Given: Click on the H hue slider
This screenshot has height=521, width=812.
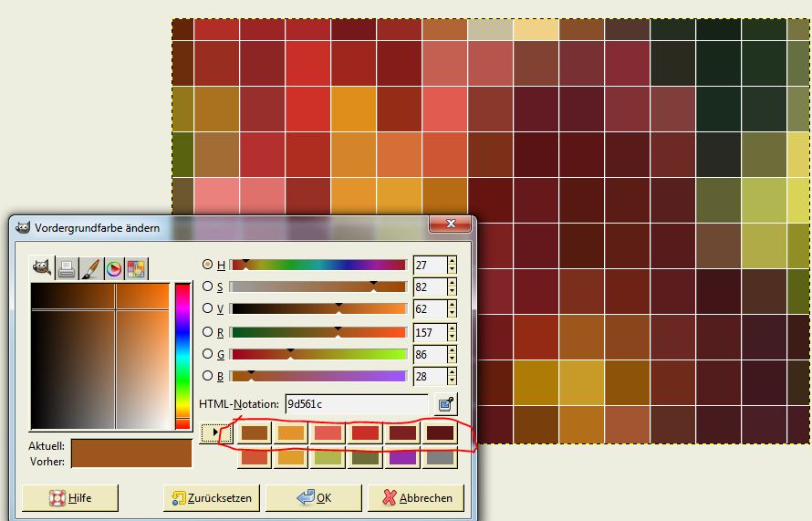Looking at the screenshot, I should tap(318, 265).
